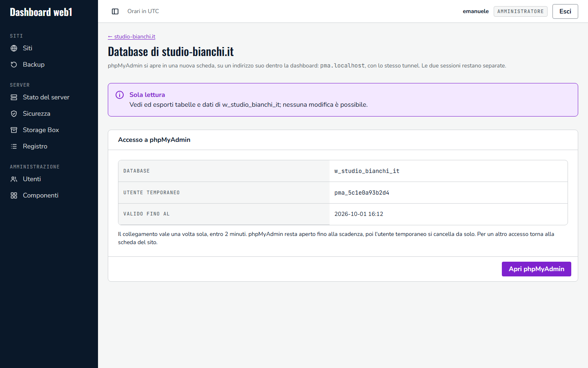Click the Dashboard web1 title
This screenshot has width=588, height=368.
click(x=41, y=12)
